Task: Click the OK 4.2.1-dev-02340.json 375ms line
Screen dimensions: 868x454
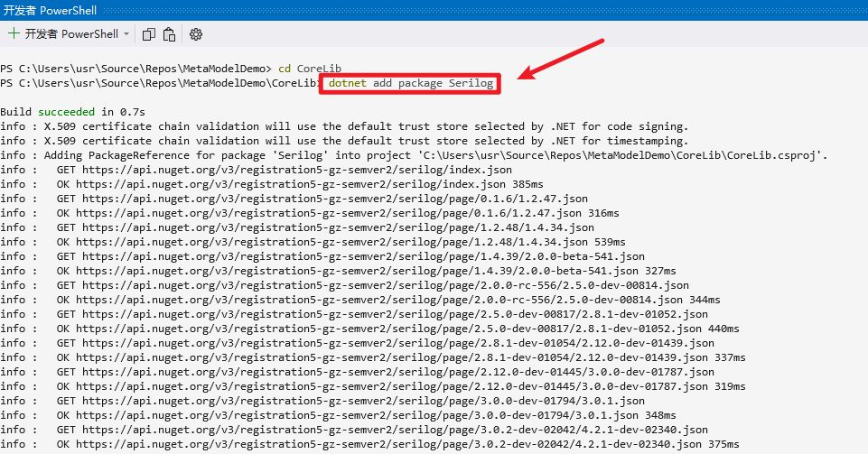Action: 369,442
